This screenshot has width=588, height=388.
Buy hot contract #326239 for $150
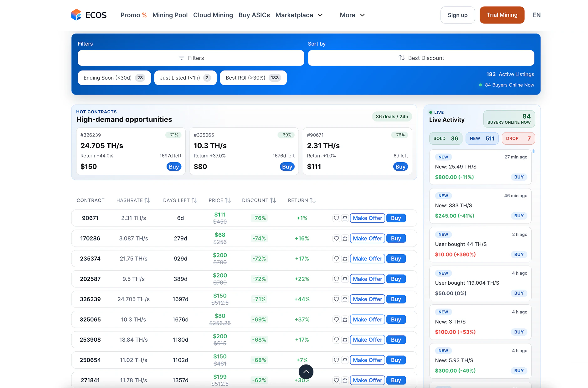(x=174, y=167)
